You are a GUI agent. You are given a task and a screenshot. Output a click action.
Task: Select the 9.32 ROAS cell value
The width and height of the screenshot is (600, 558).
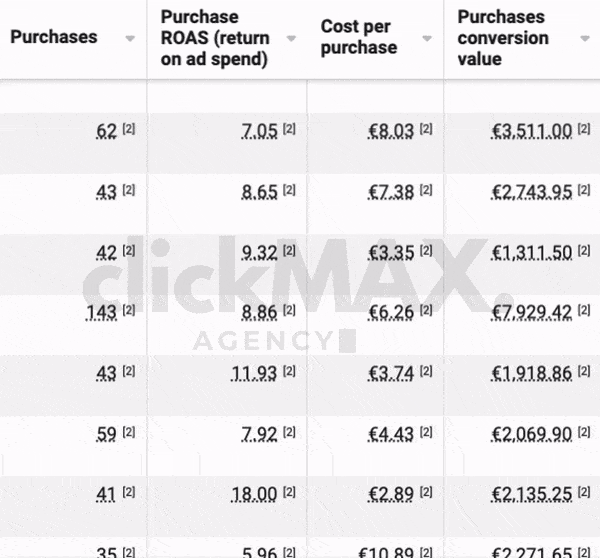click(x=259, y=252)
